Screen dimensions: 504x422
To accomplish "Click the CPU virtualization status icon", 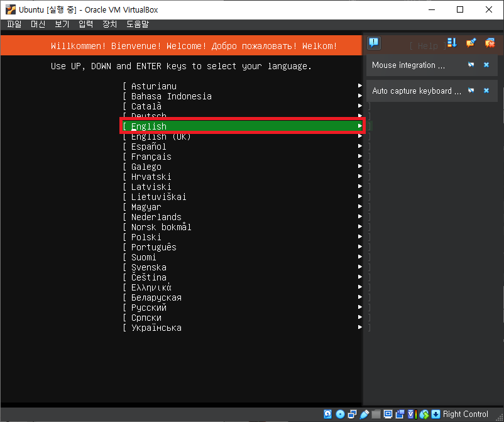I will pos(412,414).
